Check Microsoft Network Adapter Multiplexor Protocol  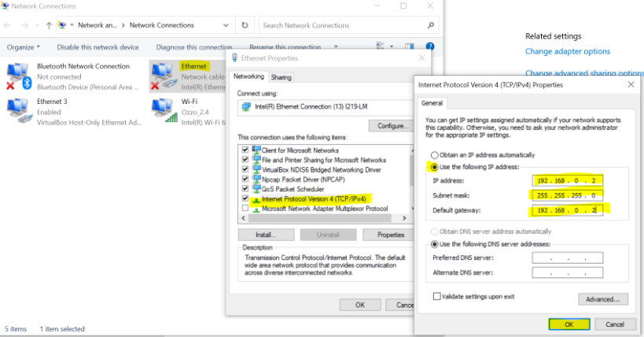click(245, 208)
